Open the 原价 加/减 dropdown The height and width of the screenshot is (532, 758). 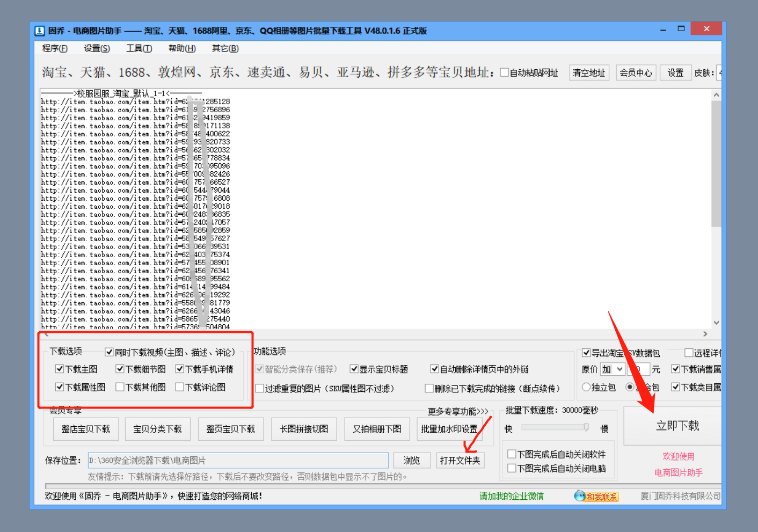(x=612, y=369)
